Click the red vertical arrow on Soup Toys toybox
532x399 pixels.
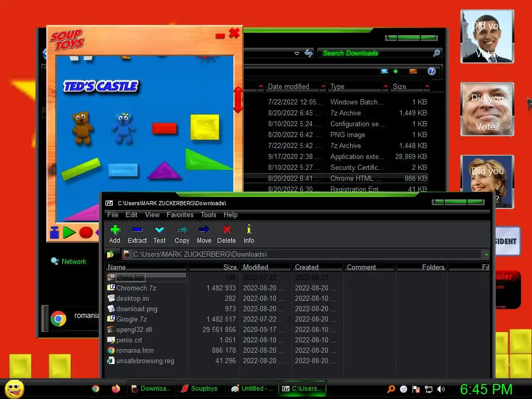pos(238,99)
